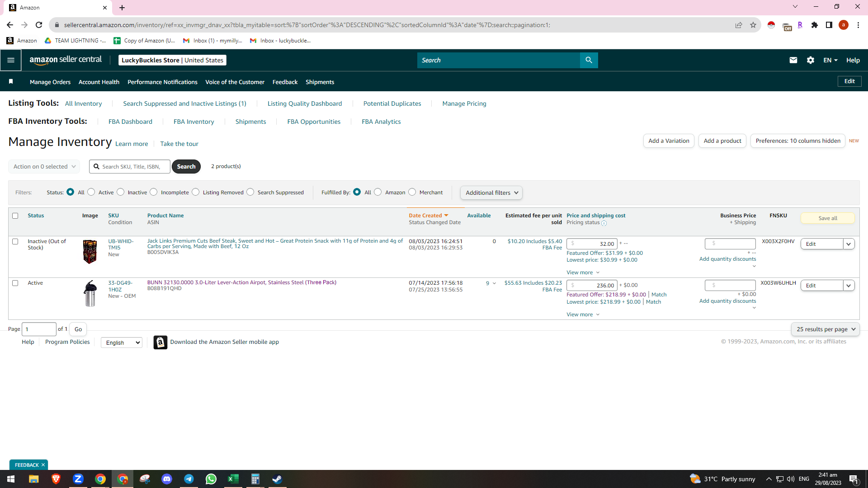Screen dimensions: 868x488
Task: Click the Manage Pricing link
Action: [x=464, y=103]
